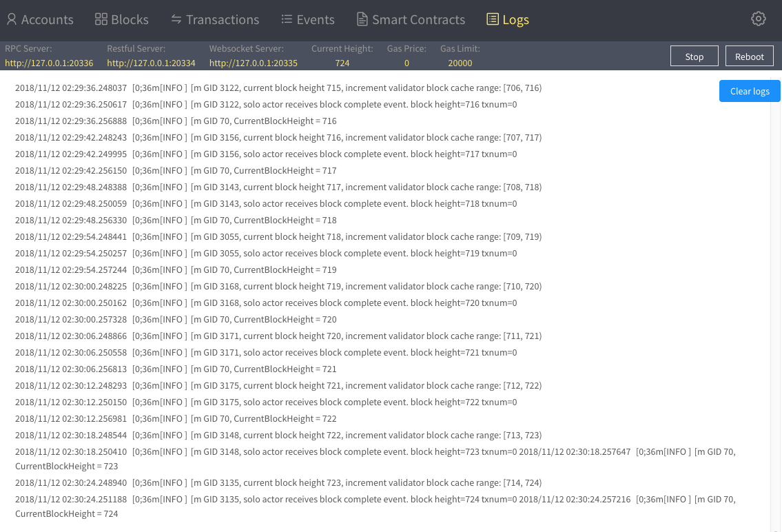Screen dimensions: 782x532
Task: Click the Blocks grid icon
Action: (x=101, y=19)
